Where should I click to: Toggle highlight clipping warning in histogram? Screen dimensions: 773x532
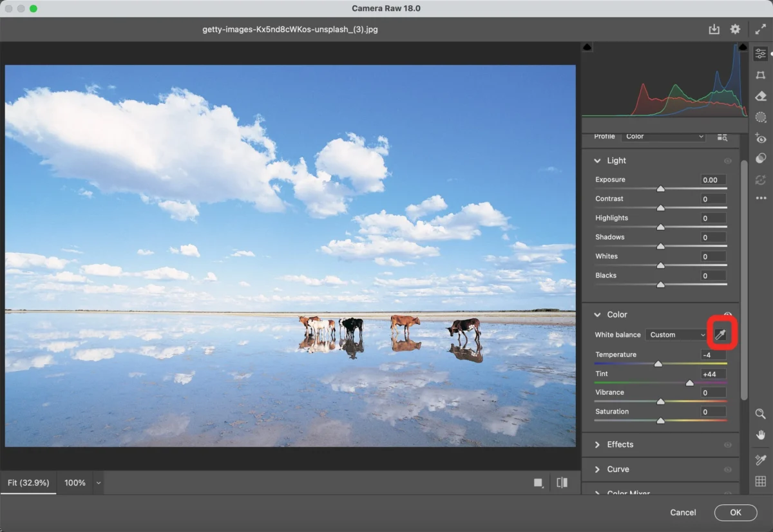tap(743, 48)
